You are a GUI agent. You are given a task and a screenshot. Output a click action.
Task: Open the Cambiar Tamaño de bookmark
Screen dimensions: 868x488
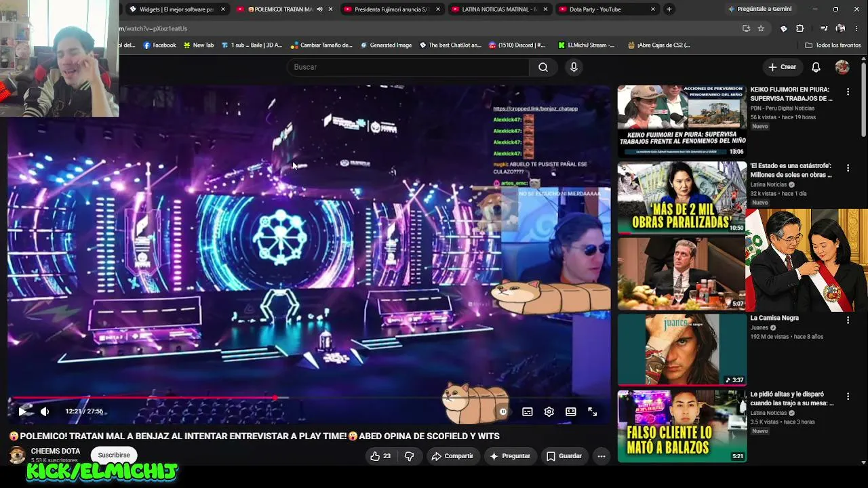coord(321,45)
